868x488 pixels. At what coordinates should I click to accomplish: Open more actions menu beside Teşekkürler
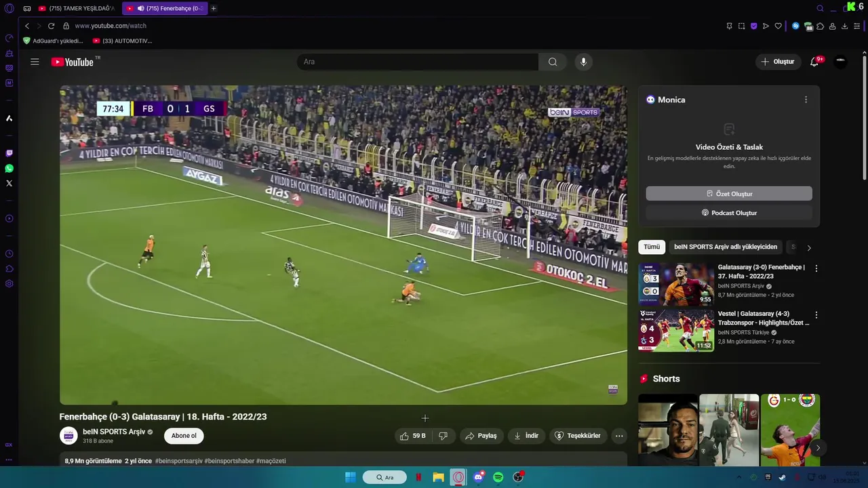point(619,436)
